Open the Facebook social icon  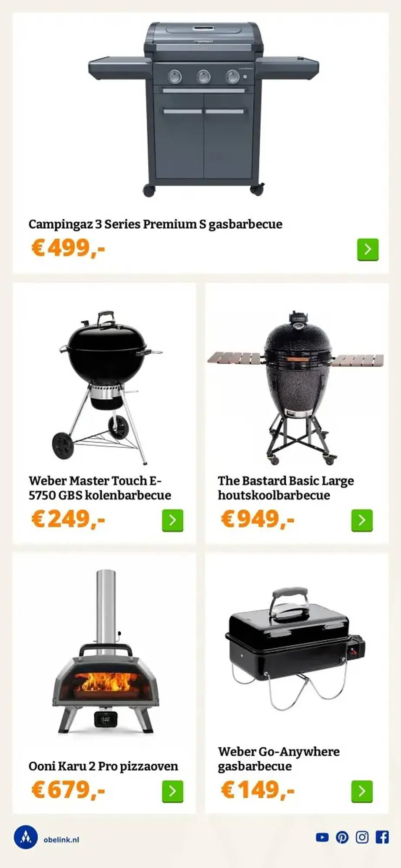[382, 837]
